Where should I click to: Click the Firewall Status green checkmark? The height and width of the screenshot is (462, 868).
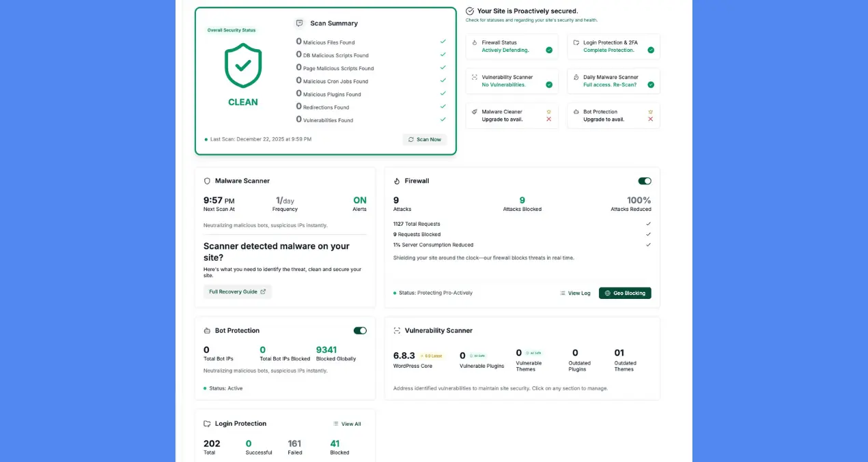[549, 50]
